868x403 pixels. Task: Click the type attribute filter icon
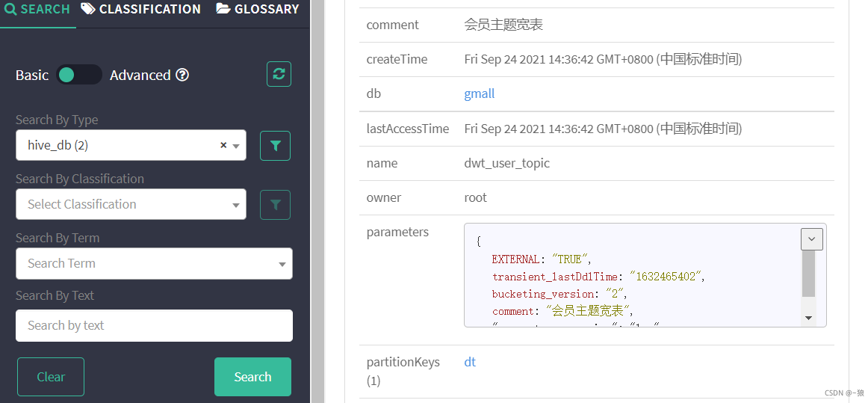tap(275, 146)
